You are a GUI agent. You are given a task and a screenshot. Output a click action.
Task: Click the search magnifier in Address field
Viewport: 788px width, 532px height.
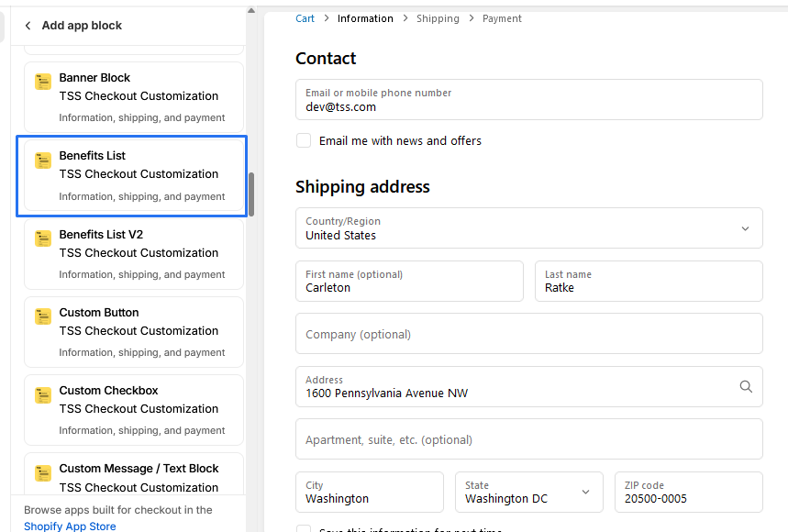[746, 386]
